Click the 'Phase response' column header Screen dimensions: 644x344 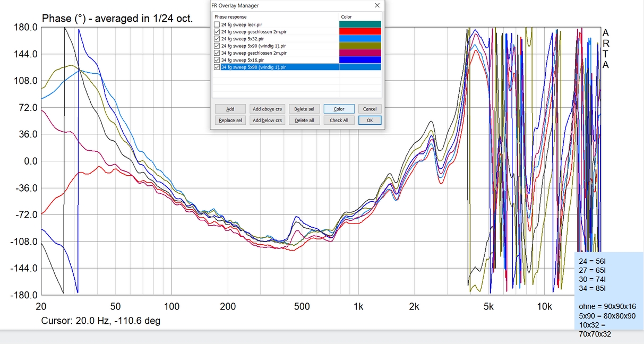(x=276, y=17)
